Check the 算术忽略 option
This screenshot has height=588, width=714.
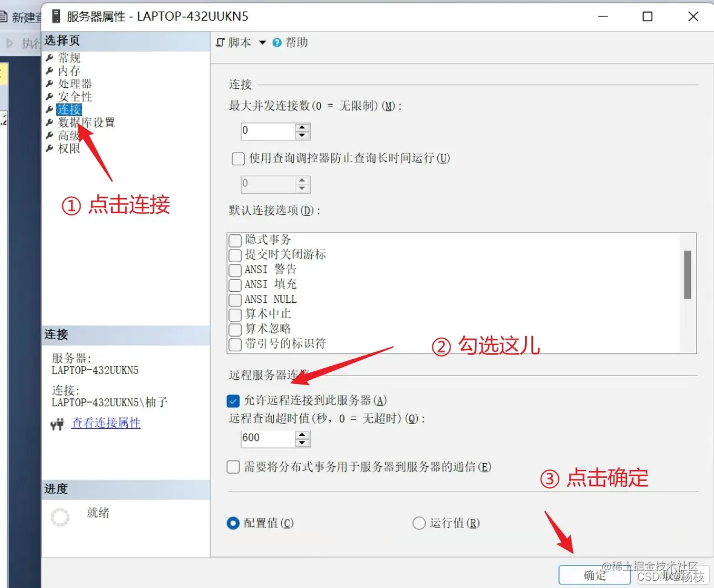pos(235,329)
